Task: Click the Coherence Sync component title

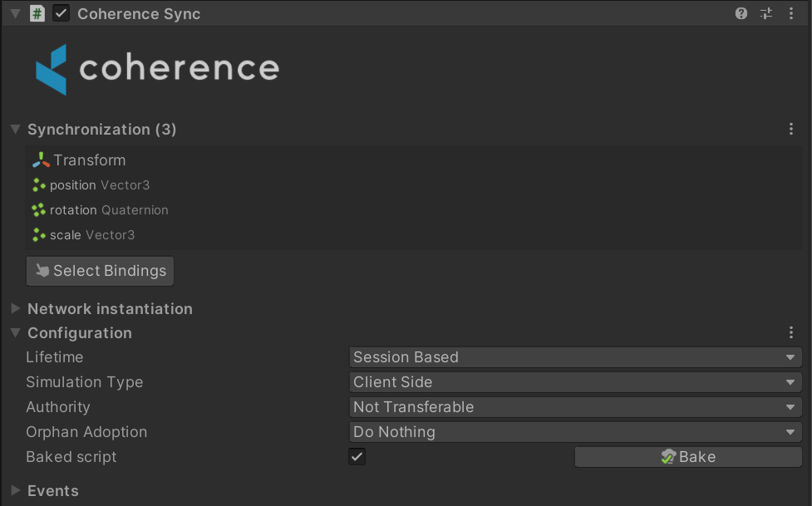Action: (x=139, y=14)
